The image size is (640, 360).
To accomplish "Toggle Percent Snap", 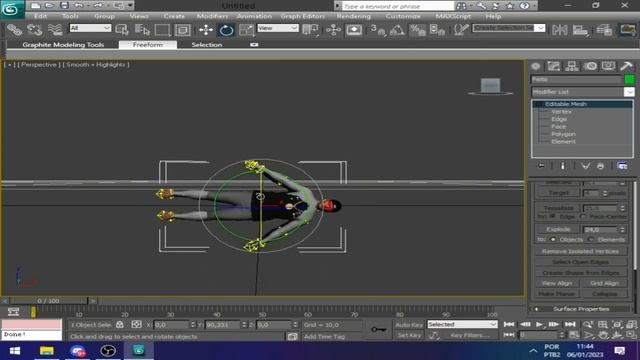I will point(418,30).
